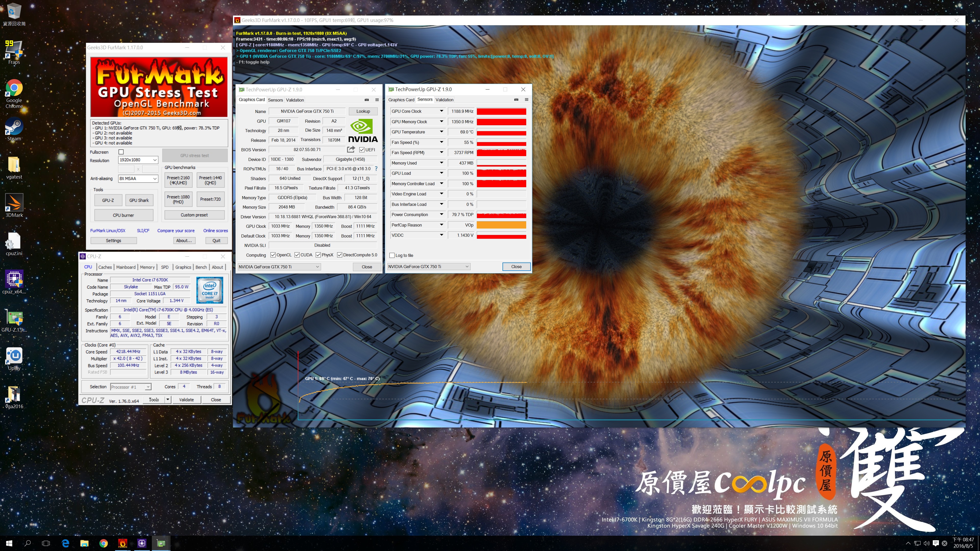Open Google Chrome desktop shortcut
The width and height of the screenshot is (980, 551).
(14, 94)
